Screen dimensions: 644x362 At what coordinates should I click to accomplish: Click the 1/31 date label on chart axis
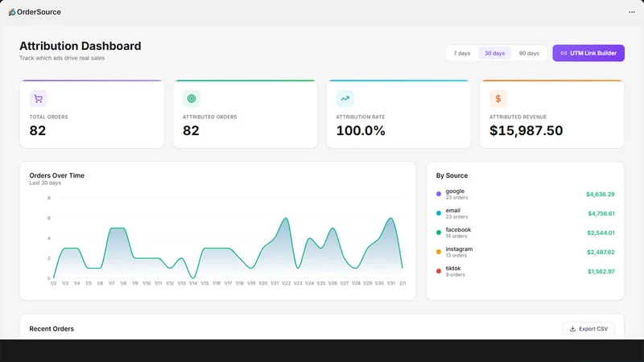click(x=391, y=283)
